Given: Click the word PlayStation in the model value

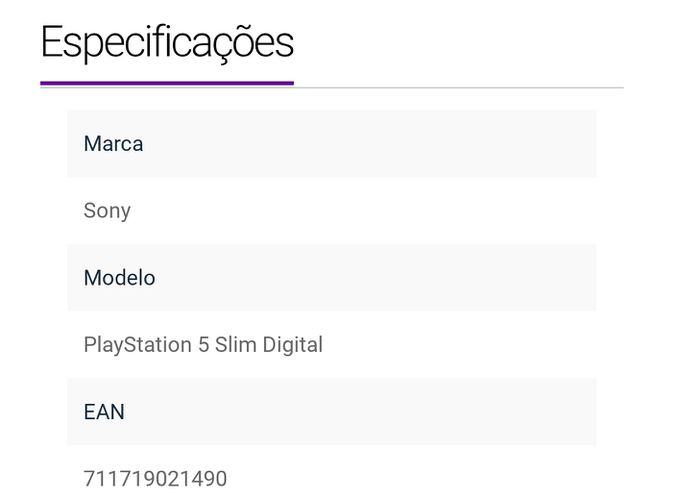Looking at the screenshot, I should coord(138,345).
